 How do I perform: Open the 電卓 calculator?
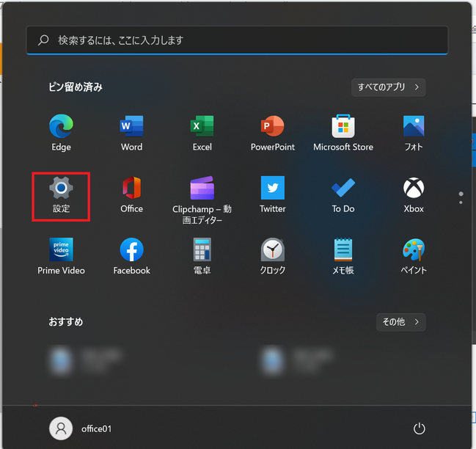coord(202,257)
